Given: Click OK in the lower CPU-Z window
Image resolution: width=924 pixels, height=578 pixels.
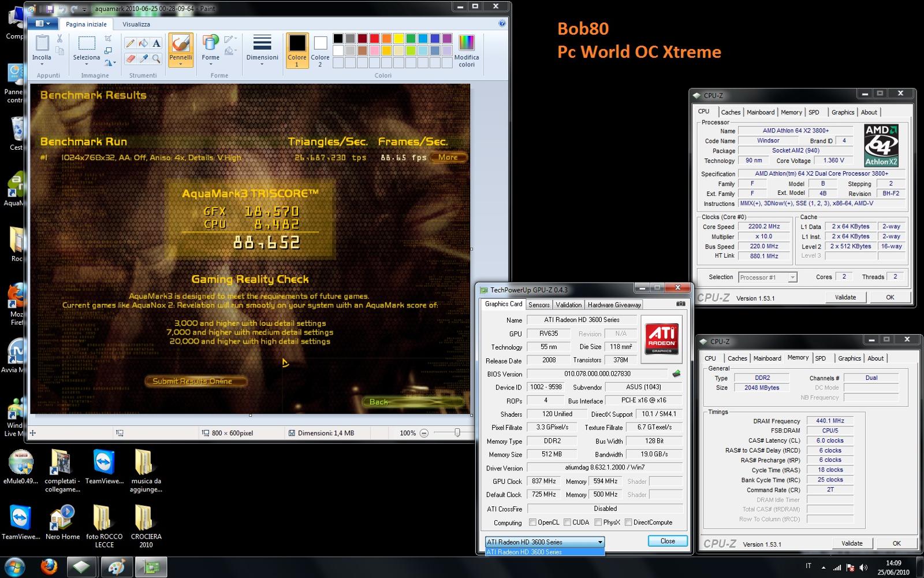Looking at the screenshot, I should [x=896, y=543].
